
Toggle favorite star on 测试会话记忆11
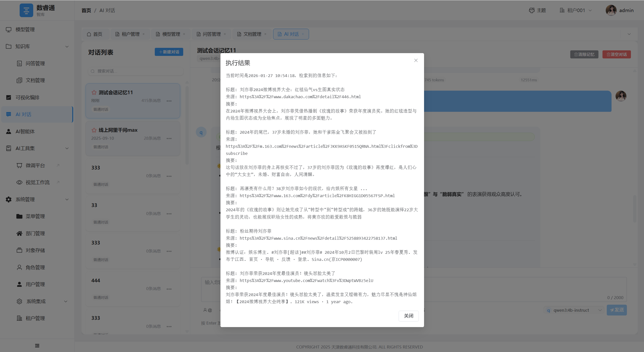point(94,92)
